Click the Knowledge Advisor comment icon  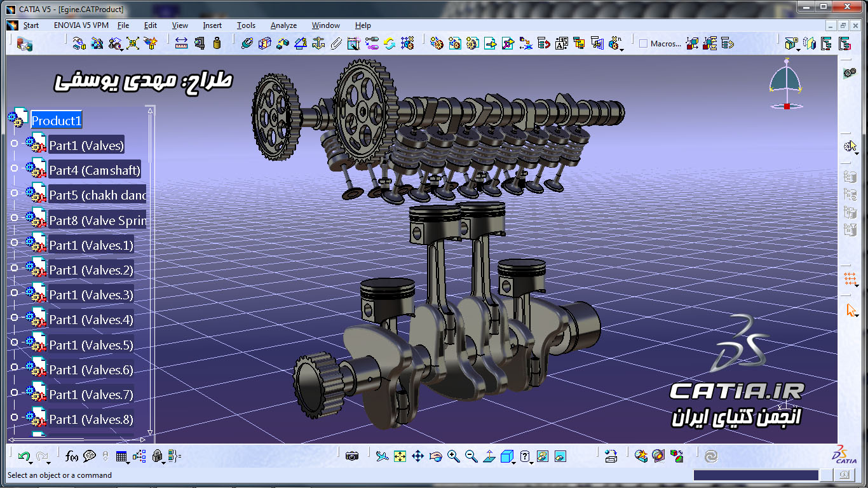tap(90, 456)
